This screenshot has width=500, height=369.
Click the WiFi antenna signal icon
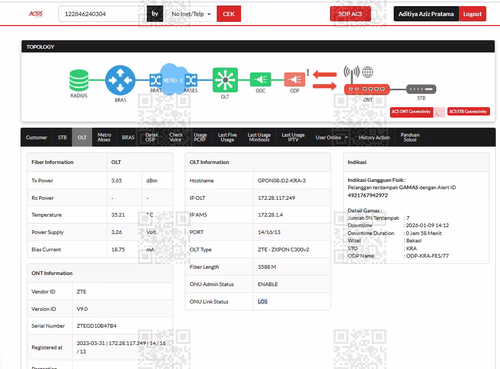click(352, 74)
